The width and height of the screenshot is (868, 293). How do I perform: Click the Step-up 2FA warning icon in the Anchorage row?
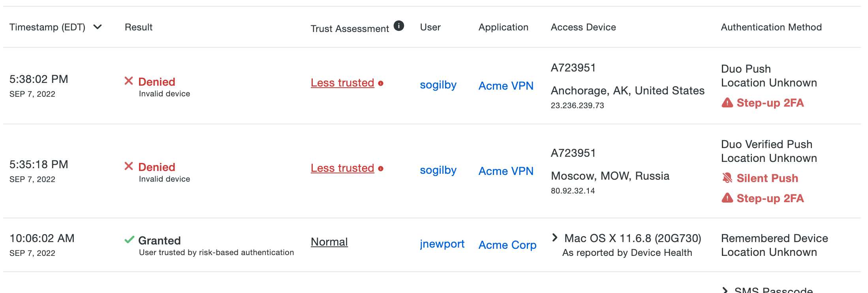pos(727,103)
